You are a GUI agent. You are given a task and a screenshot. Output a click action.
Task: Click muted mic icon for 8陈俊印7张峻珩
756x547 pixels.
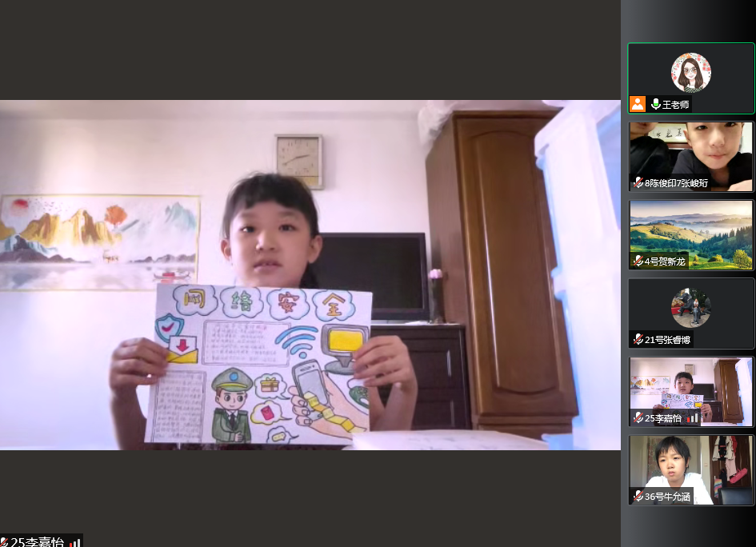point(638,182)
